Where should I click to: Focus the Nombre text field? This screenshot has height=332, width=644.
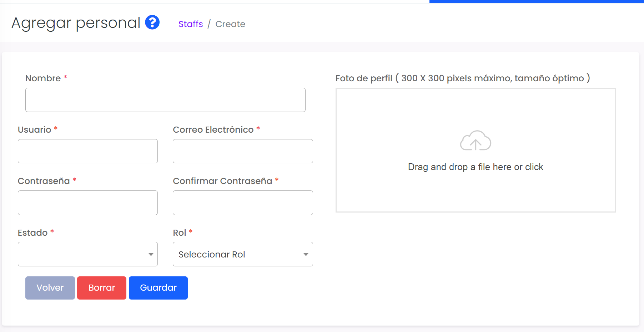coord(165,100)
